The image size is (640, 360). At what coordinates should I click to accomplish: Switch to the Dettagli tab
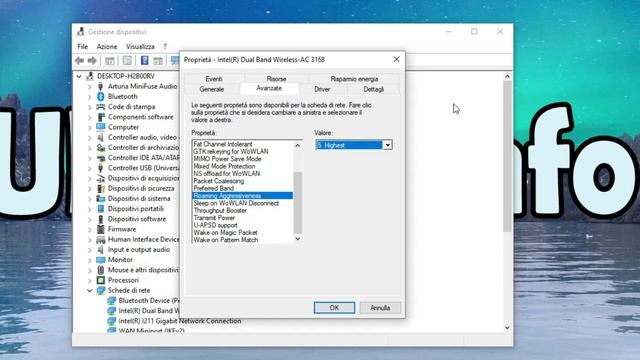pyautogui.click(x=373, y=89)
